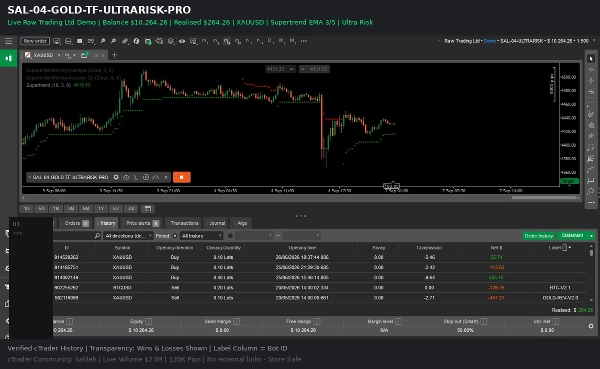Open the start date dropdown field
This screenshot has height=369, width=600.
coord(254,236)
